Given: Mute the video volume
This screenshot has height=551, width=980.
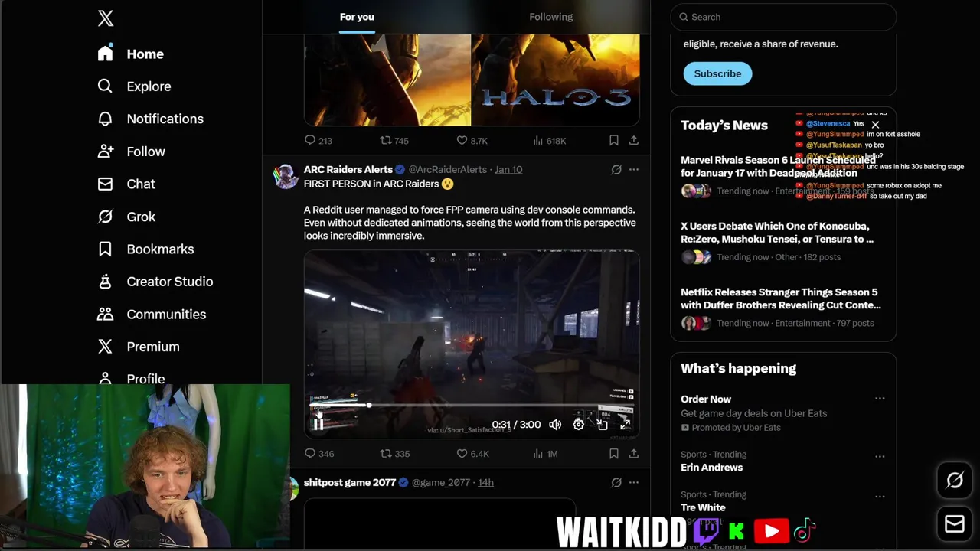Looking at the screenshot, I should pos(555,425).
